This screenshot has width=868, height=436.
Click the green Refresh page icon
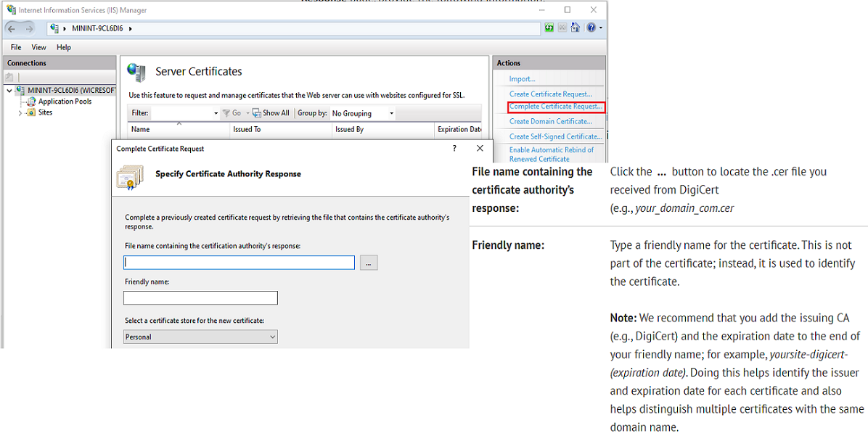pyautogui.click(x=549, y=28)
